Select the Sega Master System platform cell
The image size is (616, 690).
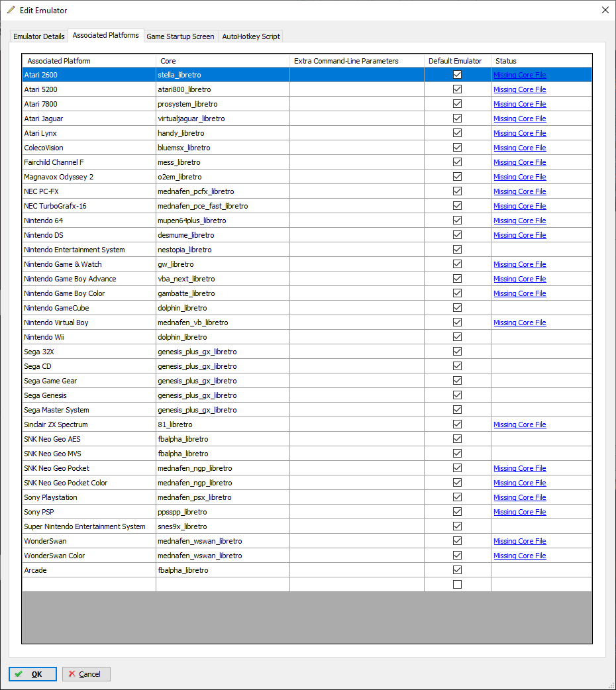tap(89, 410)
